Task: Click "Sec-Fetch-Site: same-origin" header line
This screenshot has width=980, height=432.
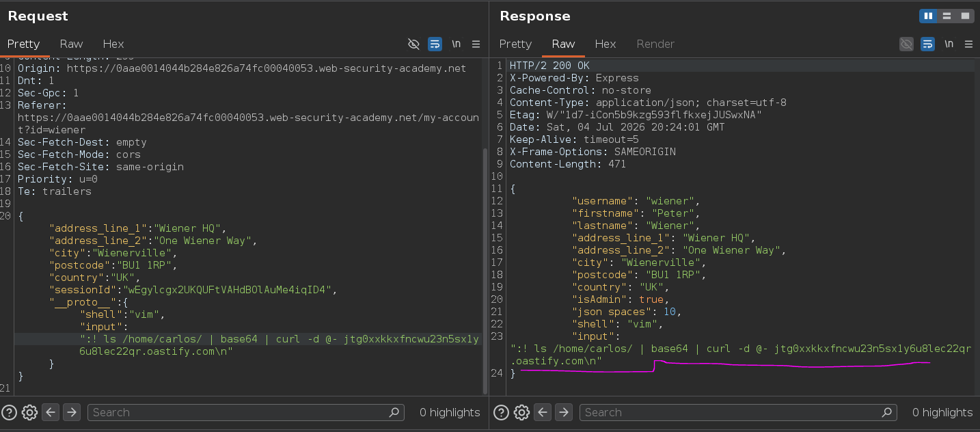Action: click(100, 167)
